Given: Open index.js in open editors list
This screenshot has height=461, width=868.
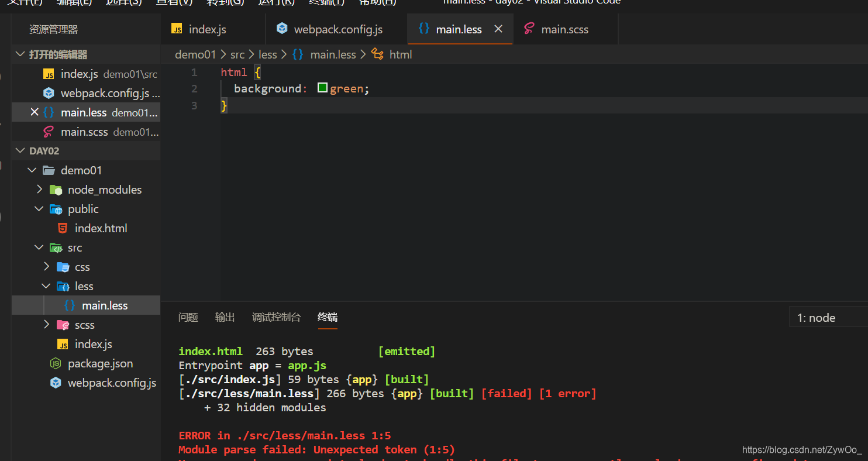Looking at the screenshot, I should click(86, 74).
